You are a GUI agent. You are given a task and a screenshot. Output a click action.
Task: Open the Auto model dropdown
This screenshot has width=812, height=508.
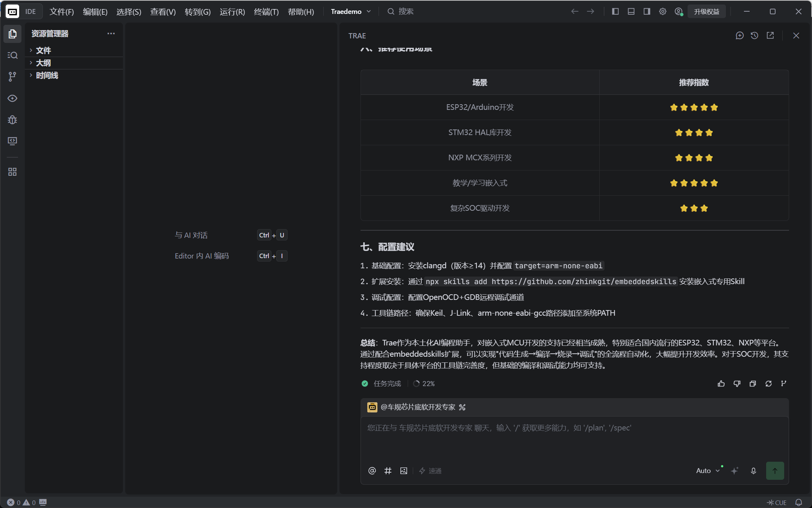click(708, 471)
